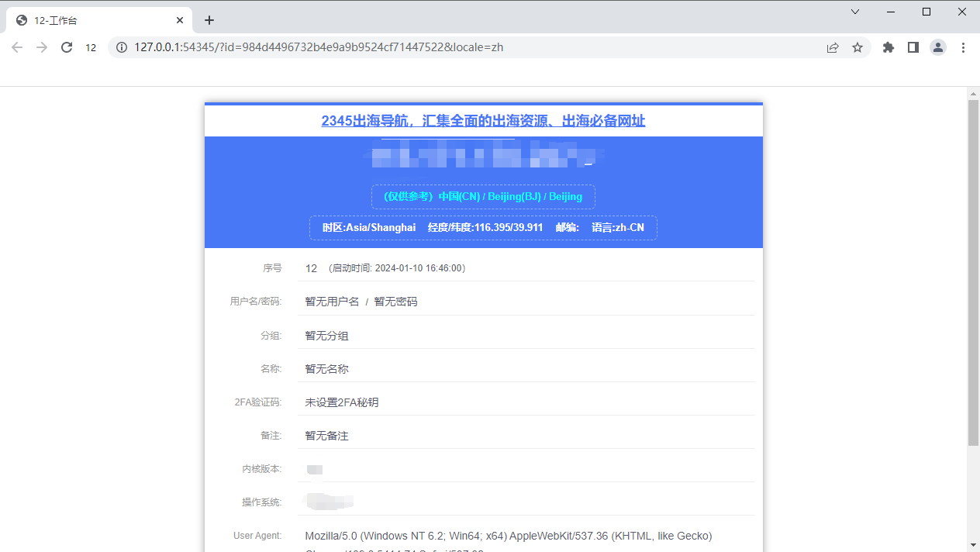Viewport: 980px width, 552px height.
Task: Click the 暂无分组 value
Action: tap(326, 336)
